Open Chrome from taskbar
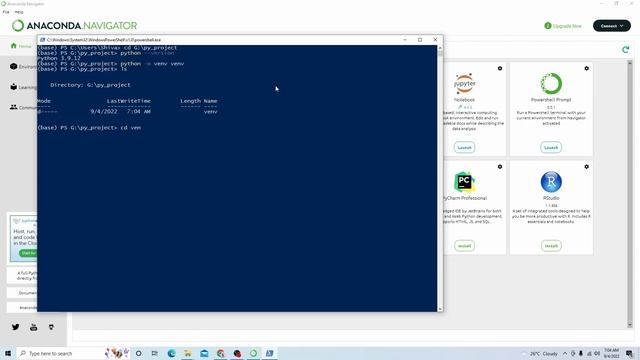 (x=220, y=353)
